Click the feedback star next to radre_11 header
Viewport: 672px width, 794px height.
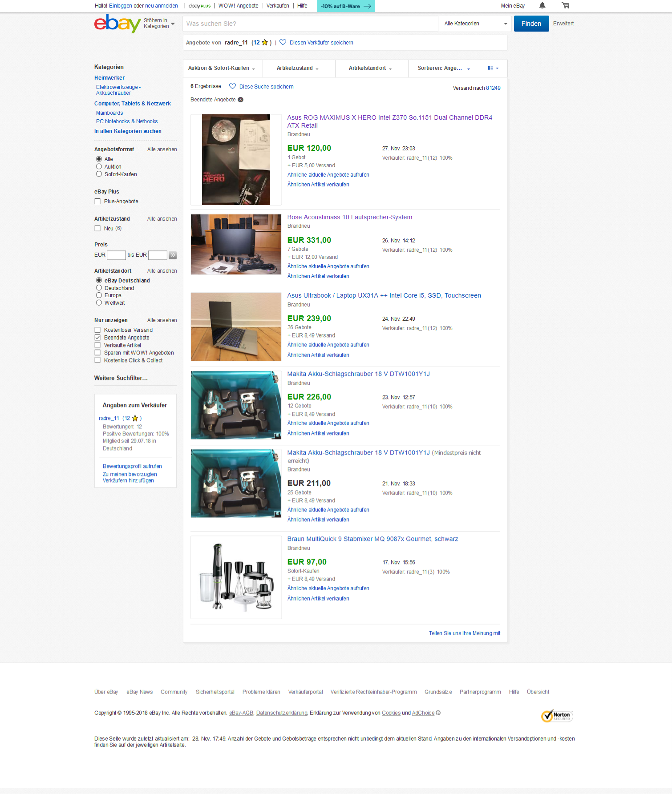tap(265, 42)
